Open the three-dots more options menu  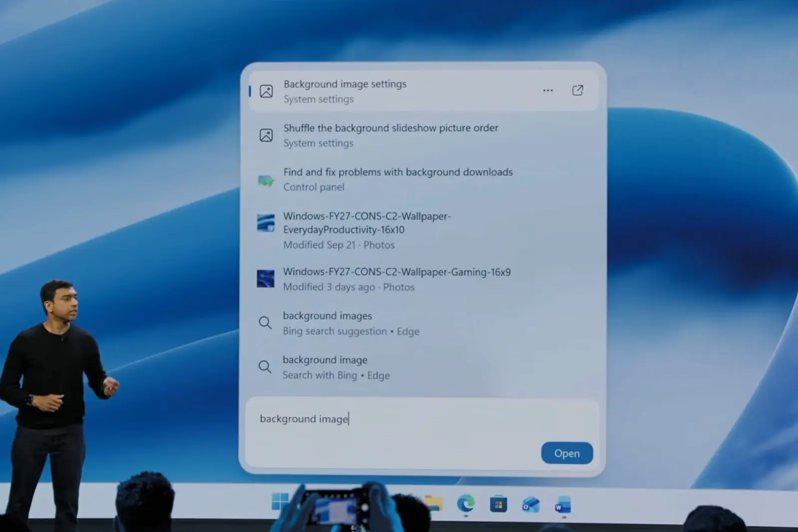[548, 90]
